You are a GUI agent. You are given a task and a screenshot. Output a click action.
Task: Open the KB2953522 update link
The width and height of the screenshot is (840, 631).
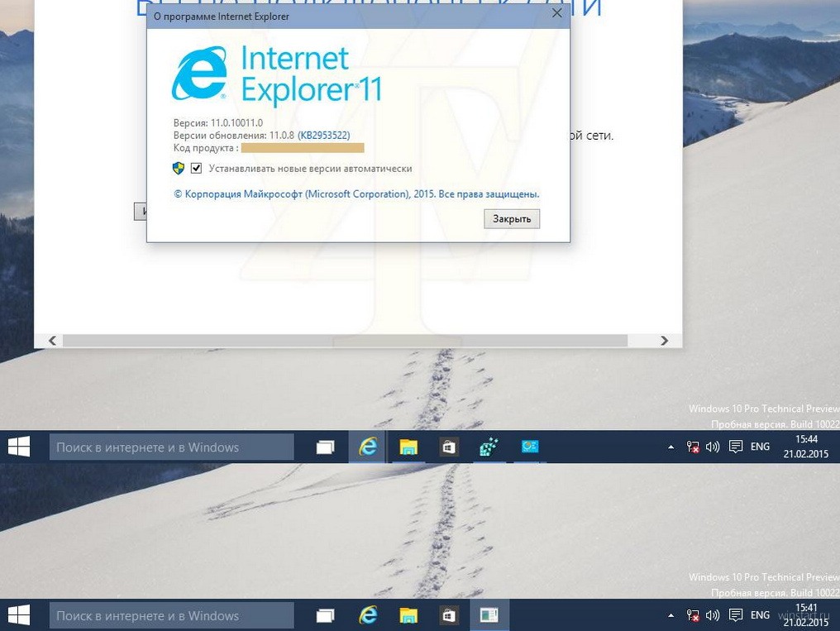pyautogui.click(x=323, y=136)
